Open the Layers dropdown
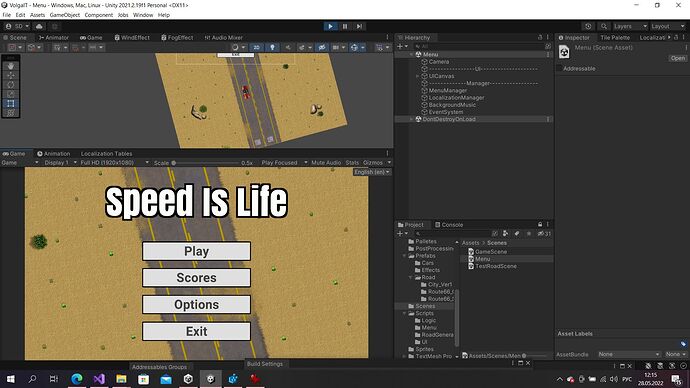 click(x=630, y=26)
